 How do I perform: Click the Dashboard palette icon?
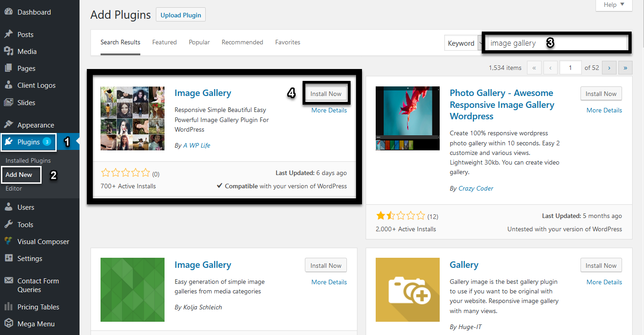click(8, 12)
